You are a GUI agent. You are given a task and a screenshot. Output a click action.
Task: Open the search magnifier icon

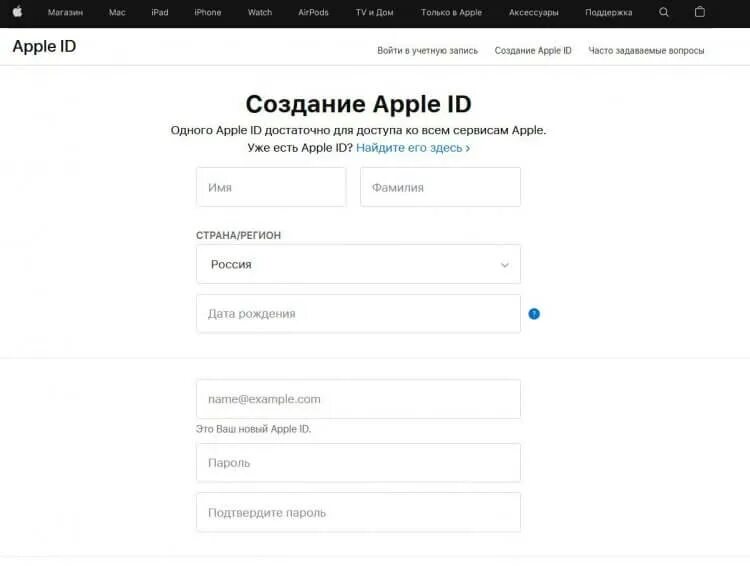point(663,12)
